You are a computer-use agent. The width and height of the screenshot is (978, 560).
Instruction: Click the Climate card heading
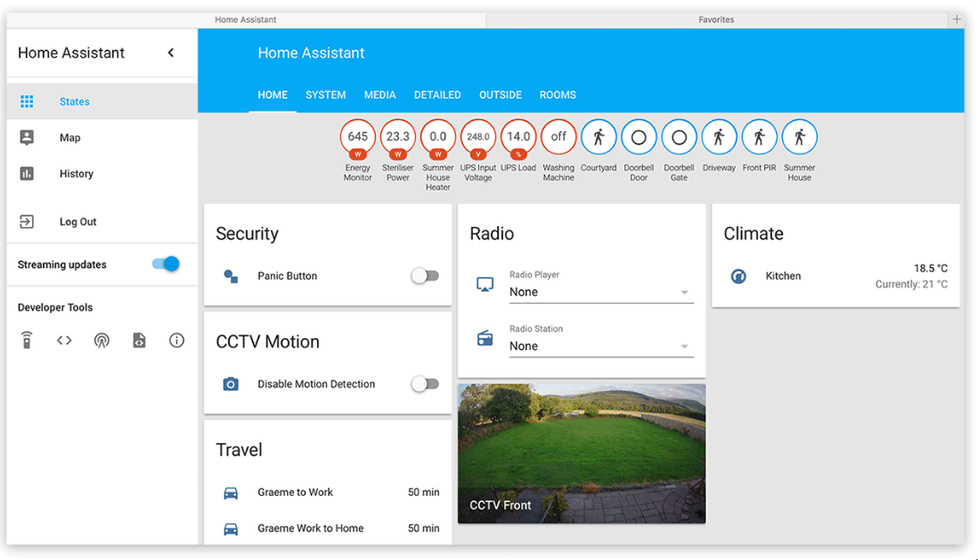tap(754, 233)
